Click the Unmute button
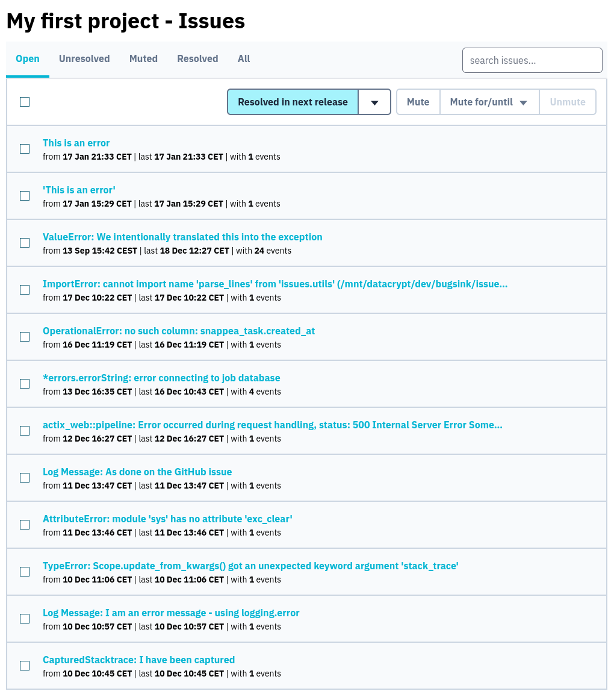 point(567,102)
